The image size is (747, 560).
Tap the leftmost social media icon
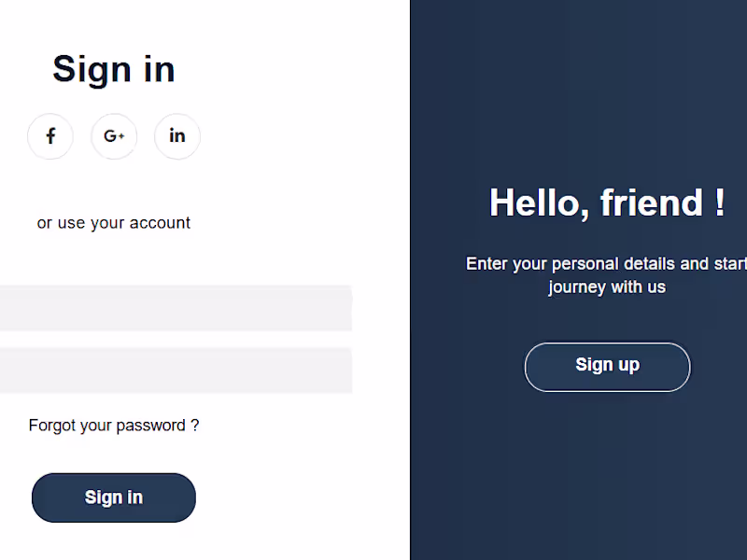click(50, 136)
